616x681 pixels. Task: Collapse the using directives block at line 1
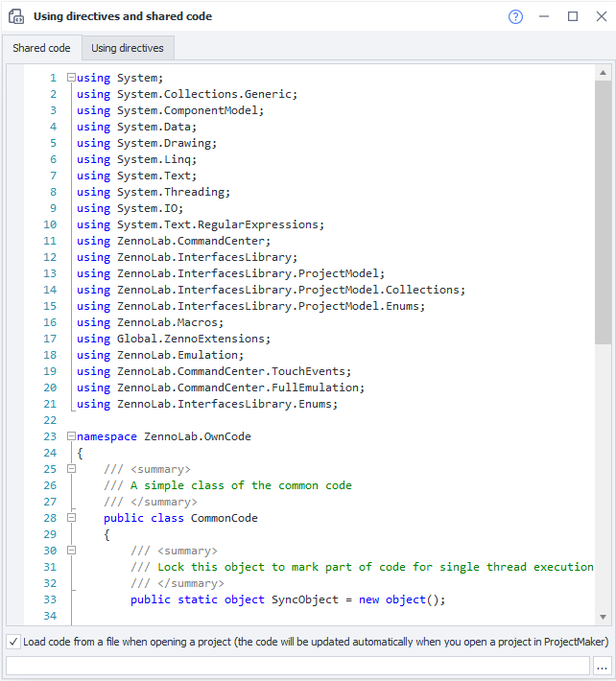coord(71,78)
